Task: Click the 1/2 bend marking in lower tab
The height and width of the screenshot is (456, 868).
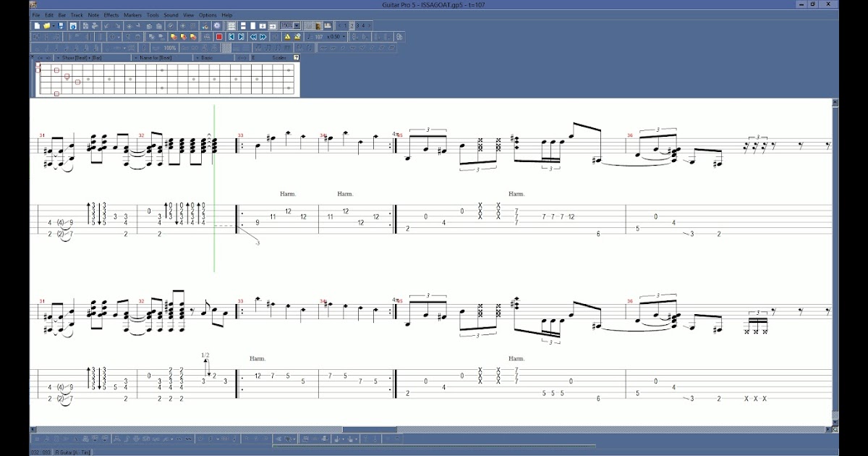Action: click(205, 355)
